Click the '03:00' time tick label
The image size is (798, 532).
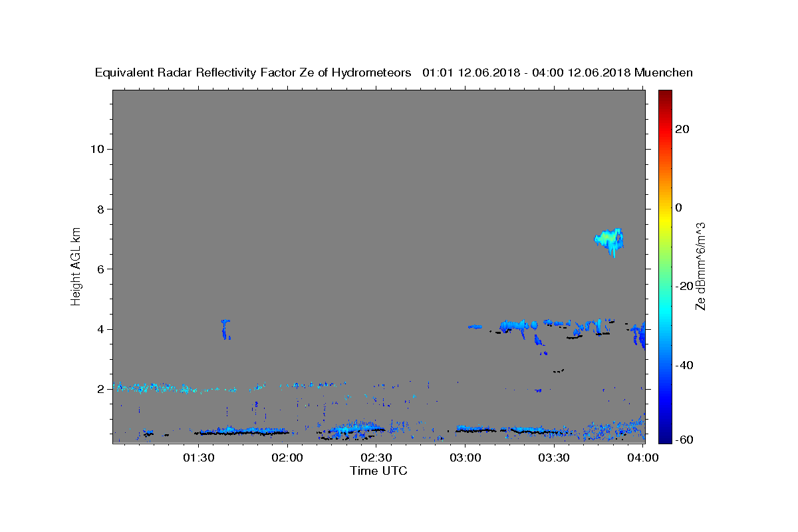pos(465,458)
